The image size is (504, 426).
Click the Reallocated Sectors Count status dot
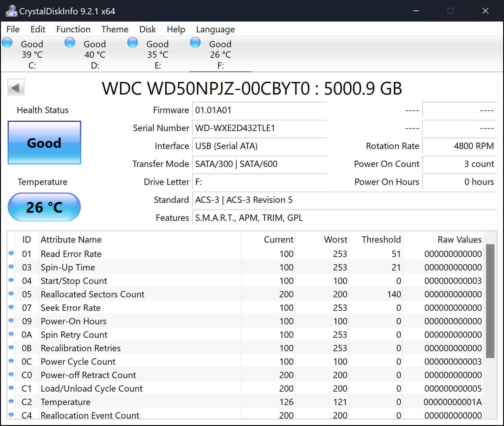(x=11, y=294)
